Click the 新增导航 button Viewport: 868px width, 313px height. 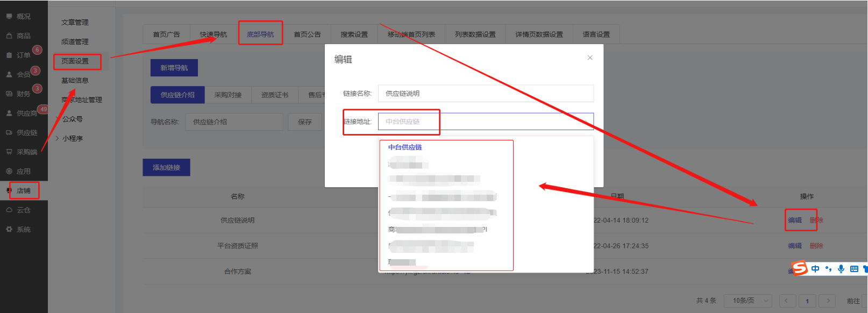(x=174, y=68)
